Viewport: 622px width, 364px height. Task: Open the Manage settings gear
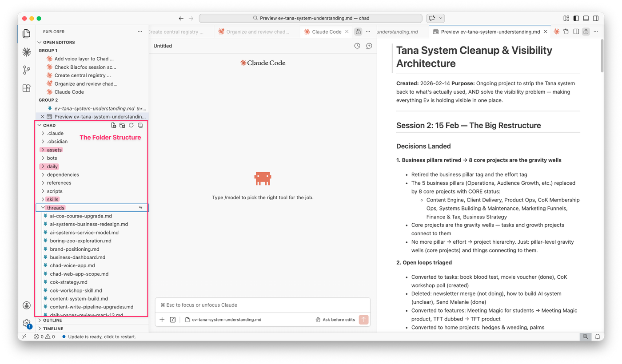pyautogui.click(x=27, y=323)
